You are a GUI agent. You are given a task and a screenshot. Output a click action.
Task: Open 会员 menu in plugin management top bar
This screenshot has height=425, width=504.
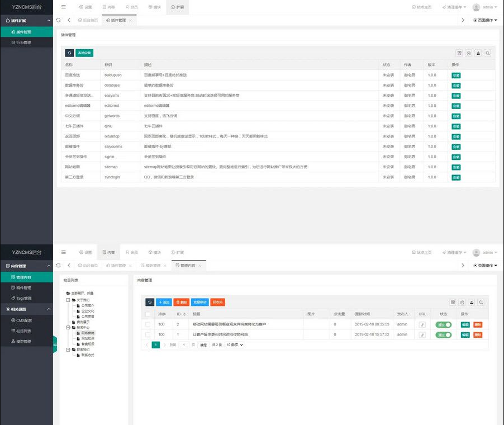131,7
